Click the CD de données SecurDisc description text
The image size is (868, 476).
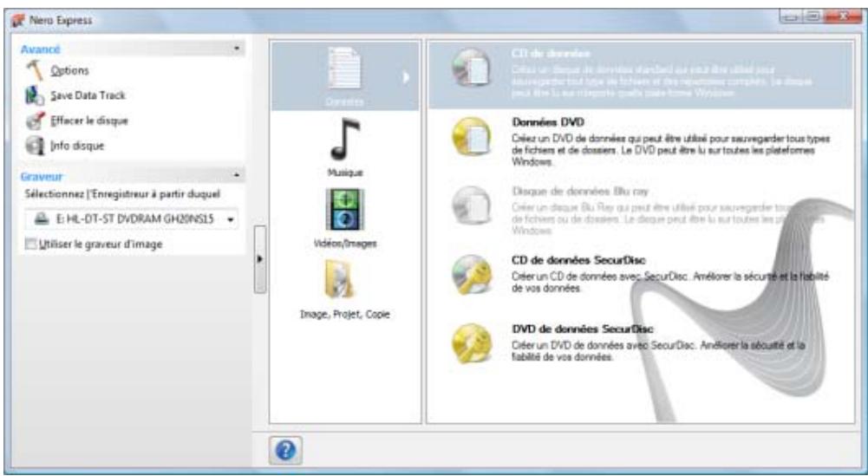(x=669, y=283)
